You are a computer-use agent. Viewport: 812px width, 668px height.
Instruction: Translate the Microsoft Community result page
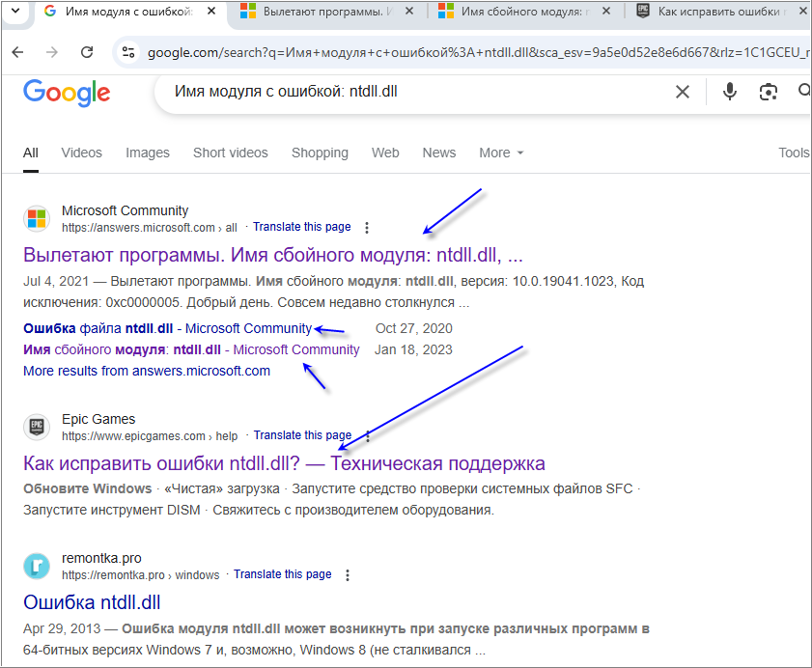point(302,227)
